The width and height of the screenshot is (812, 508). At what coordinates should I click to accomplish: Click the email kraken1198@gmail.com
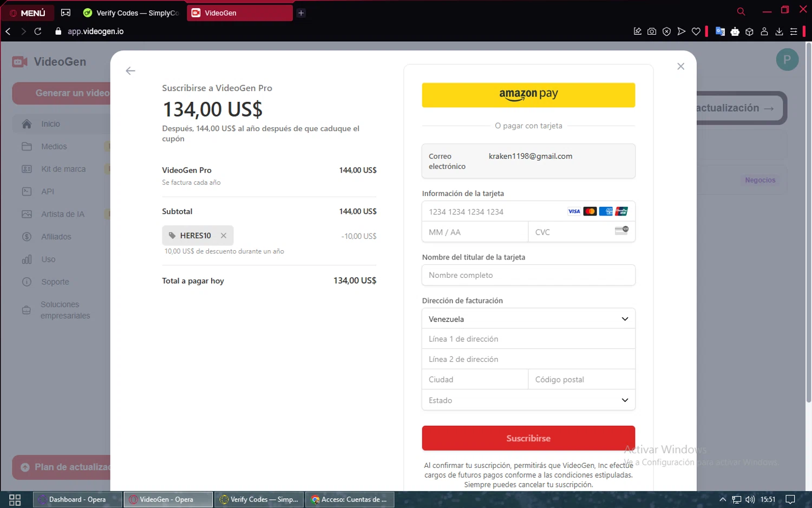[x=531, y=156]
